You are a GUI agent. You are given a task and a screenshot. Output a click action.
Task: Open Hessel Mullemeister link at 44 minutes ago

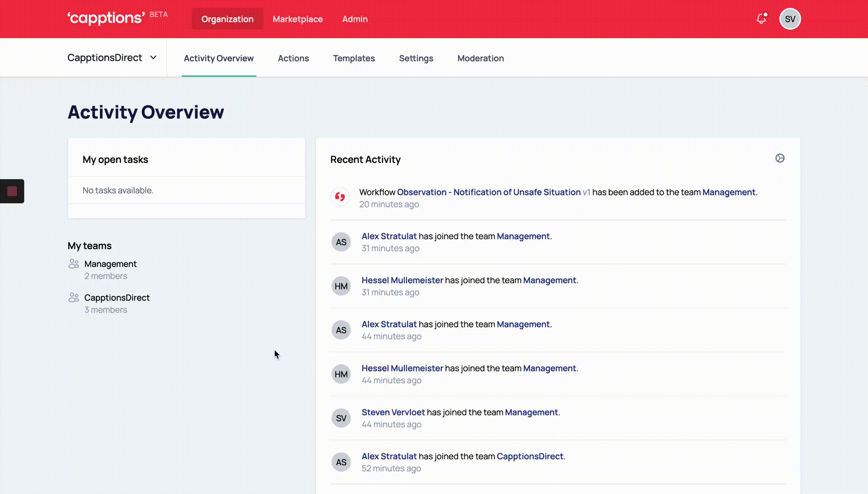(x=402, y=368)
